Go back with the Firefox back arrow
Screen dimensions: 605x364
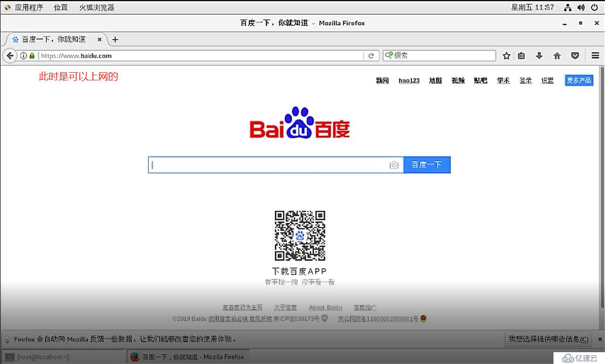point(9,55)
